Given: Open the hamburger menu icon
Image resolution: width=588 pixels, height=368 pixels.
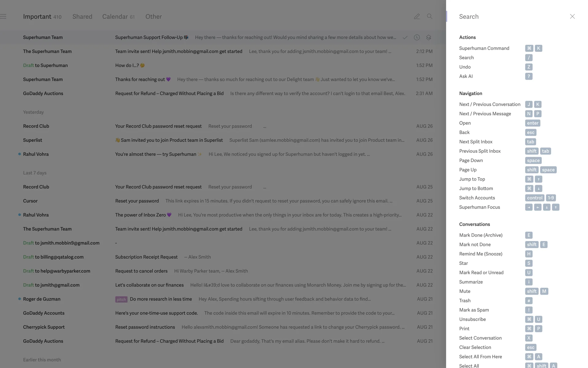Looking at the screenshot, I should click(3, 17).
